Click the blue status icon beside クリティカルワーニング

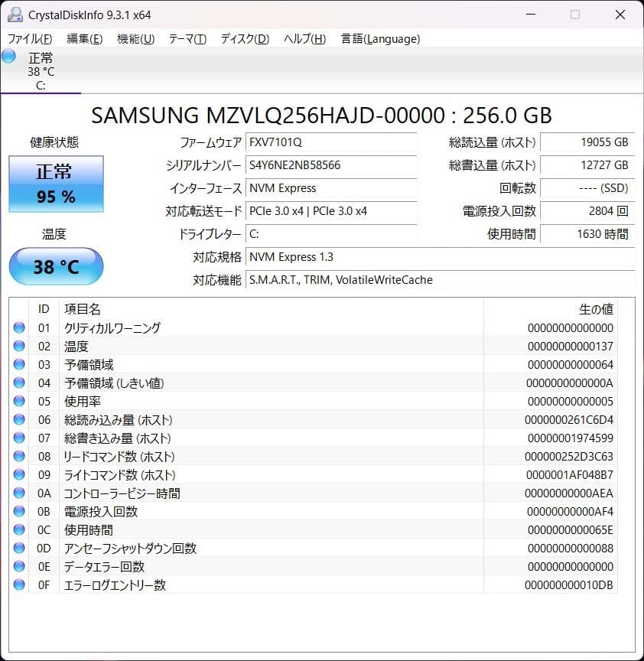pyautogui.click(x=19, y=327)
